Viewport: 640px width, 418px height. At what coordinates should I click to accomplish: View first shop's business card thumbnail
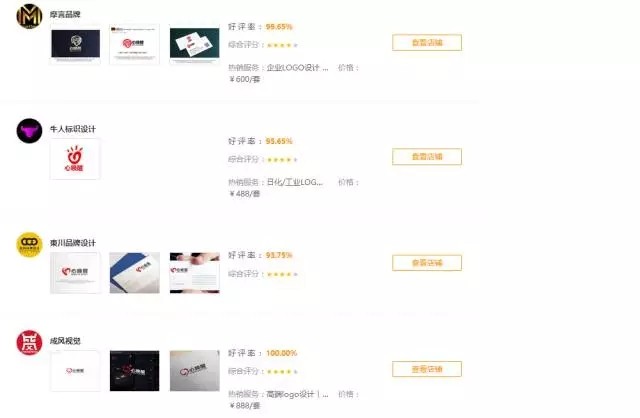[194, 44]
